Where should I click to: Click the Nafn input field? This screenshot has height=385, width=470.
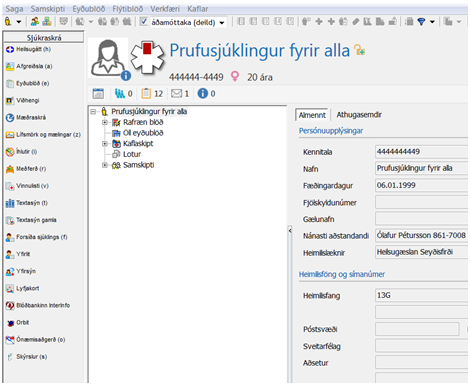[x=421, y=168]
